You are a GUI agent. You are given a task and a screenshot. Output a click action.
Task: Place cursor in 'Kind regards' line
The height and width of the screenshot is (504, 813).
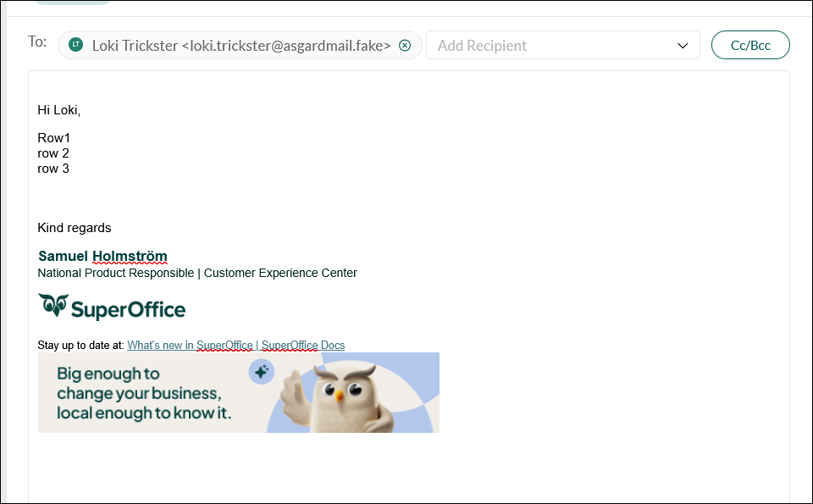point(75,228)
